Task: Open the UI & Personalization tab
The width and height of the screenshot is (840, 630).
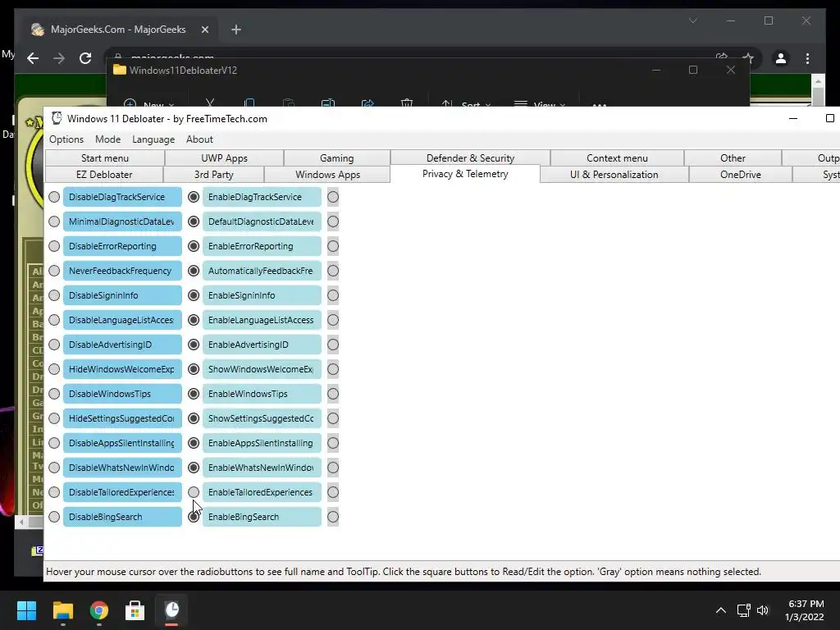Action: [614, 175]
